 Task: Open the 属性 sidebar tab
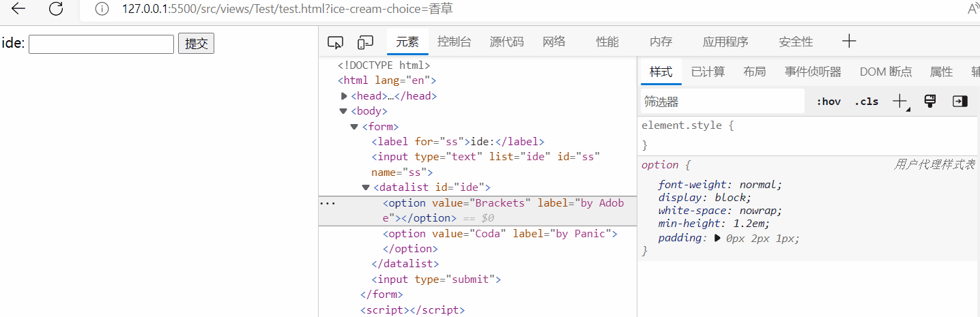941,72
